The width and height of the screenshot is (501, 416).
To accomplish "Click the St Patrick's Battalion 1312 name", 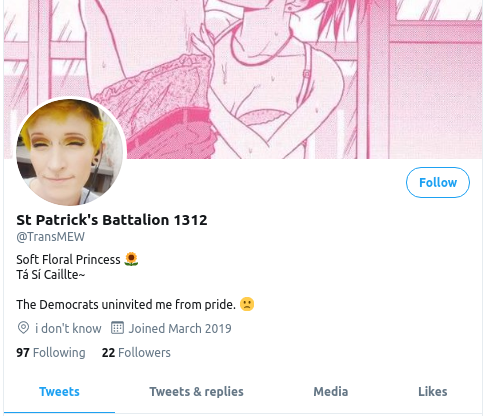I will coord(112,220).
